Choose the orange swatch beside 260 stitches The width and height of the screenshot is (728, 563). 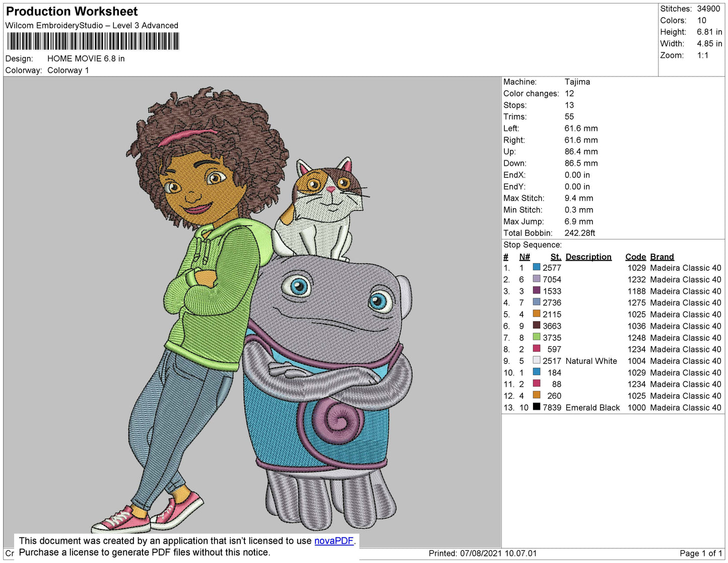pyautogui.click(x=537, y=396)
